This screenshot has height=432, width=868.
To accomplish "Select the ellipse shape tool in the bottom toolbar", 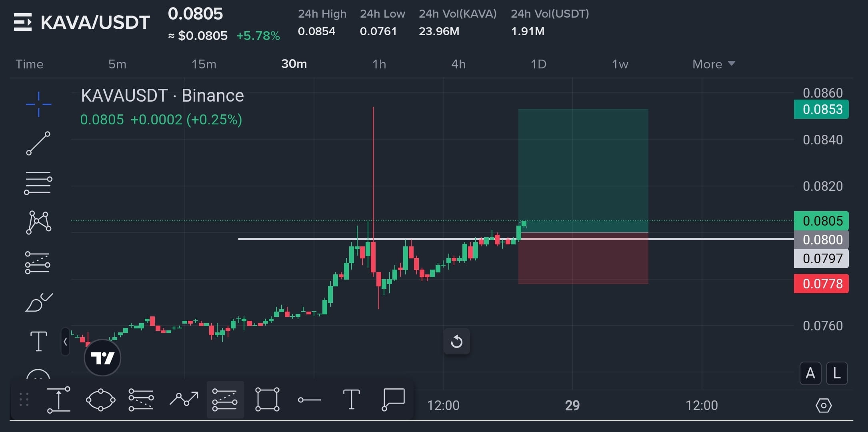I will pyautogui.click(x=101, y=400).
